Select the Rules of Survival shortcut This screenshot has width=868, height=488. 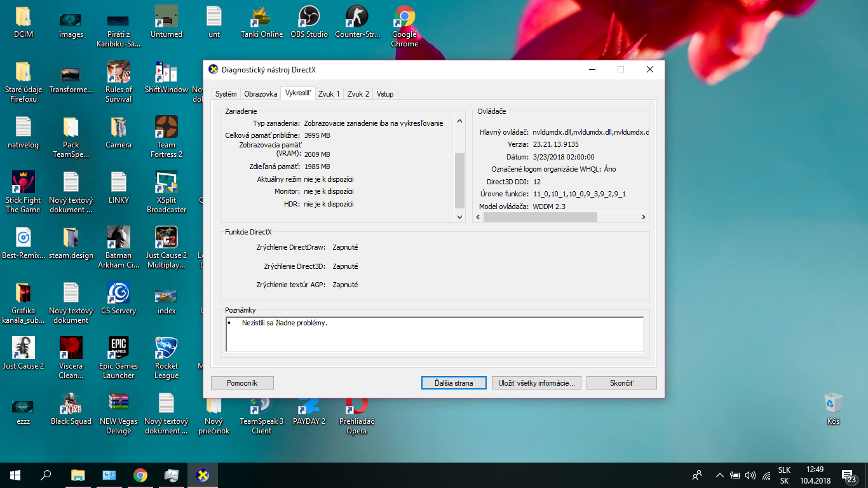pyautogui.click(x=119, y=81)
